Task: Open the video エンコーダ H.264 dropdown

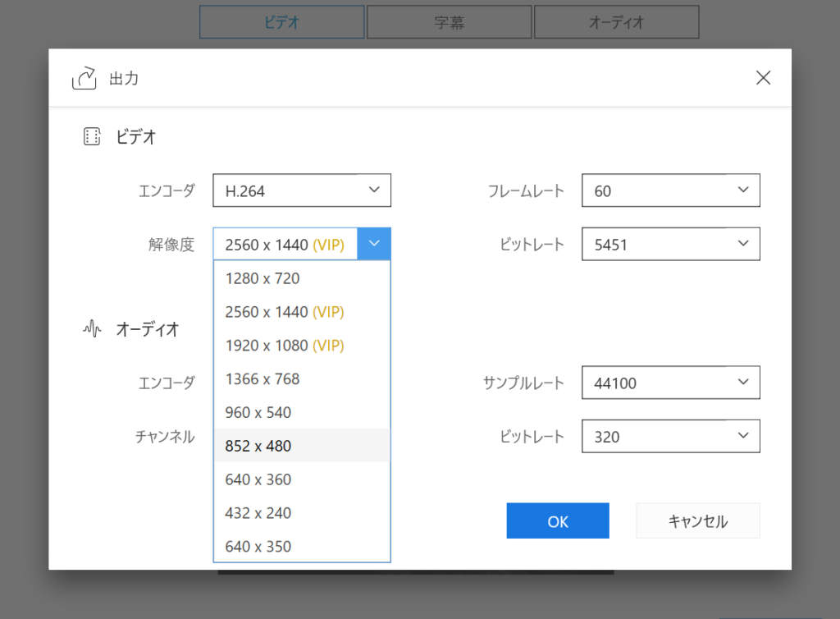Action: (302, 190)
